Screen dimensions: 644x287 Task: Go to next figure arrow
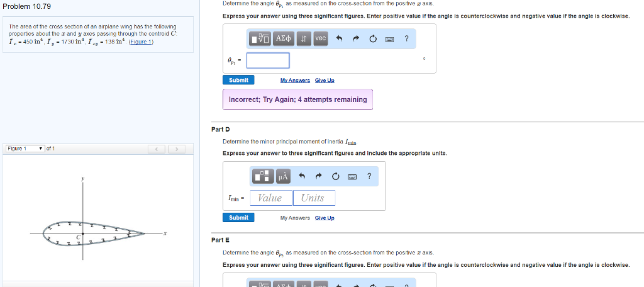pos(177,149)
